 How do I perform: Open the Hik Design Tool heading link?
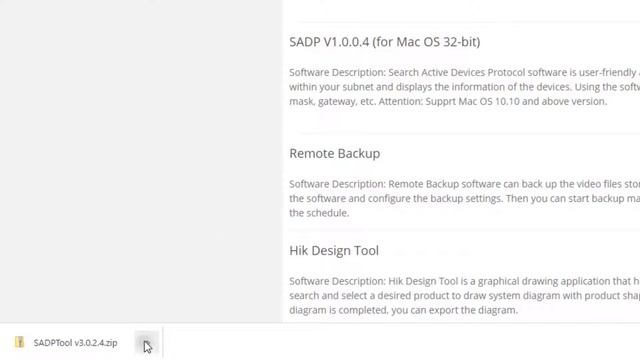[x=334, y=251]
